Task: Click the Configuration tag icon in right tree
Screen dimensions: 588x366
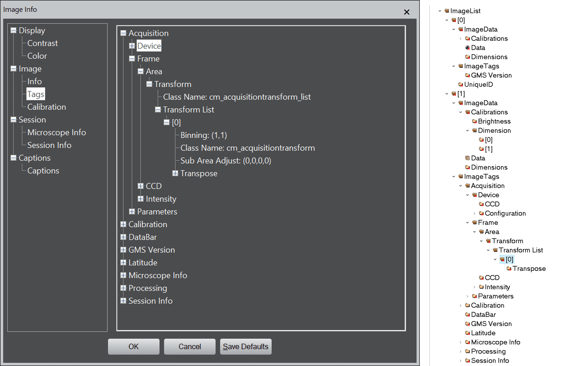Action: pyautogui.click(x=481, y=213)
